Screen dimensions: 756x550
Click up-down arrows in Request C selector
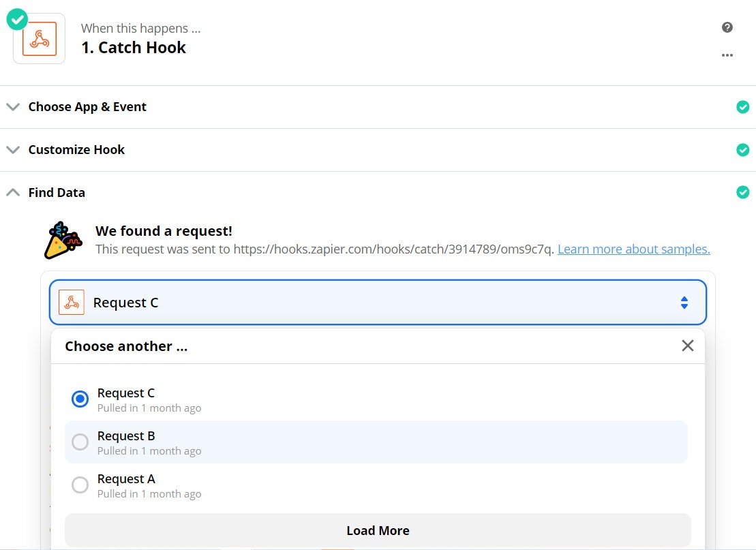coord(684,303)
